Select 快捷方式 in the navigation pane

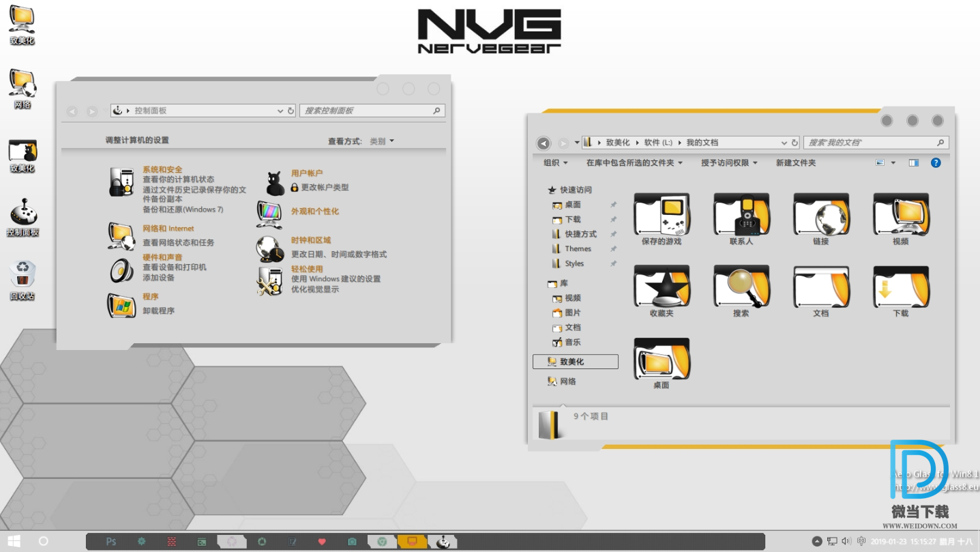(x=574, y=234)
